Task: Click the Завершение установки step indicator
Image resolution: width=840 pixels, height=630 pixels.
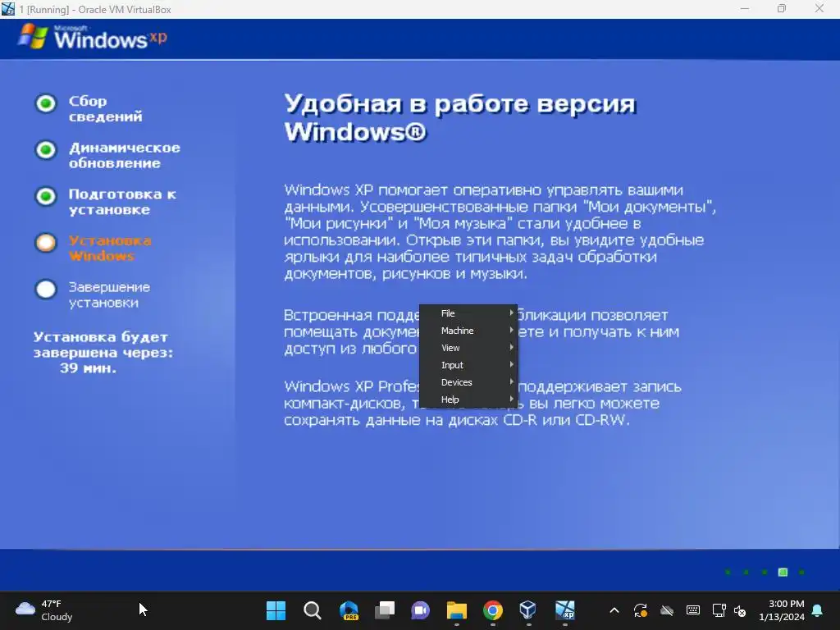Action: 46,290
